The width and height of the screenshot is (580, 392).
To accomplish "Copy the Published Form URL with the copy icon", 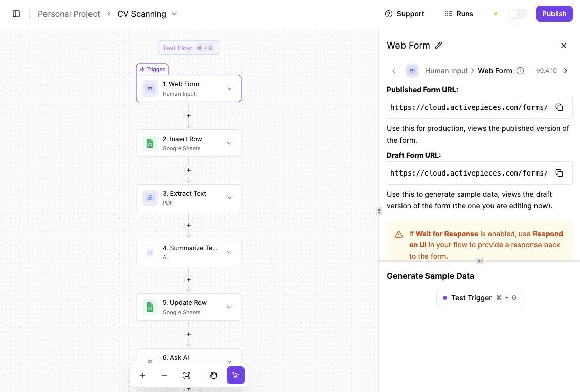I will (x=559, y=107).
